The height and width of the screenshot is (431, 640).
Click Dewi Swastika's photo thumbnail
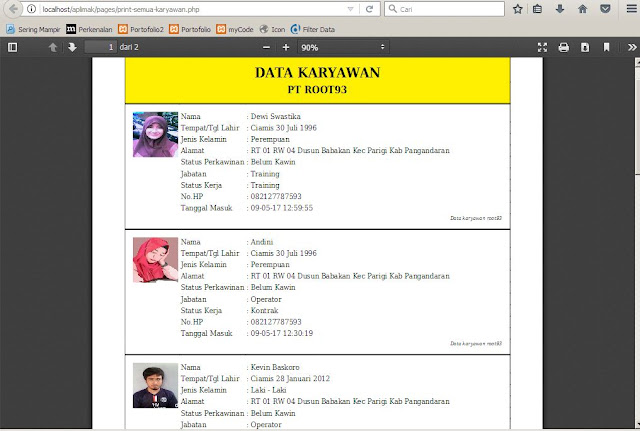155,134
